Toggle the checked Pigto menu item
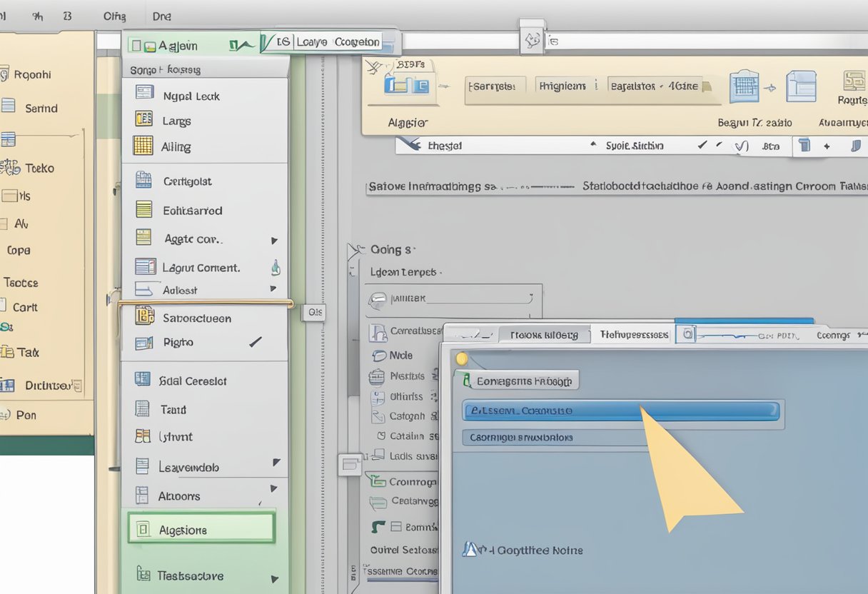Screen dimensions: 868x594 point(255,343)
